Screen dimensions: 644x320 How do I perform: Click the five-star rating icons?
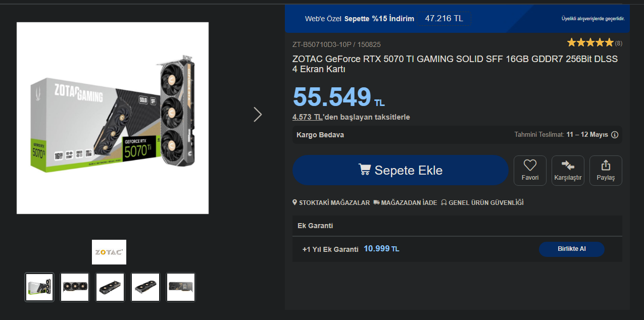(590, 42)
